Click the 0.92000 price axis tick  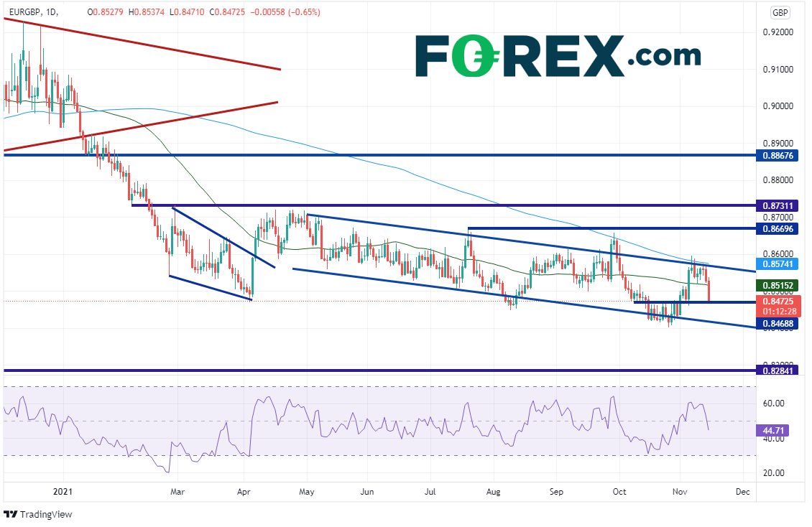pos(779,32)
